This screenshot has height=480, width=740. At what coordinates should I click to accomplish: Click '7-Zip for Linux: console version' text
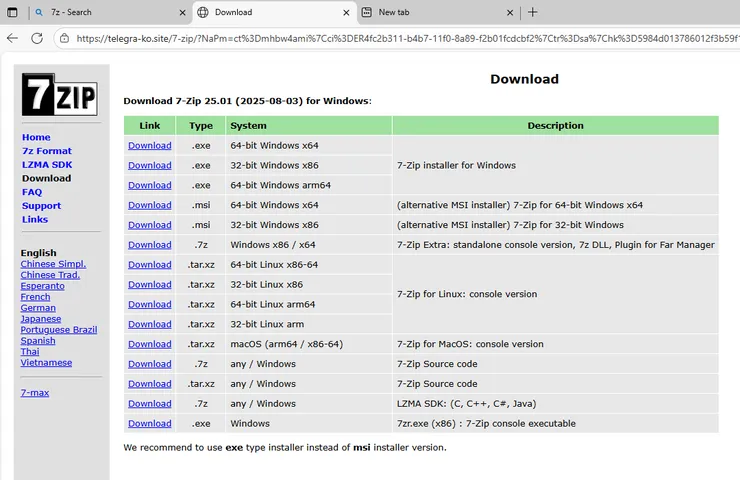point(467,294)
